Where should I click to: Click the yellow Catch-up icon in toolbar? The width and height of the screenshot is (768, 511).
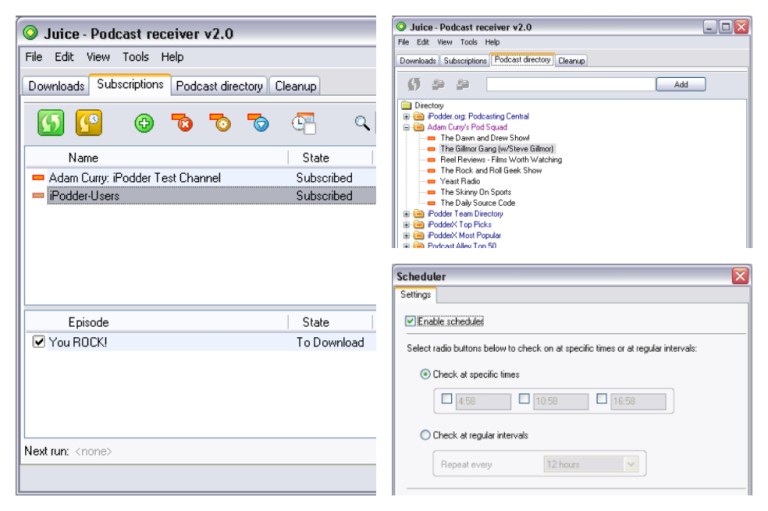click(89, 122)
